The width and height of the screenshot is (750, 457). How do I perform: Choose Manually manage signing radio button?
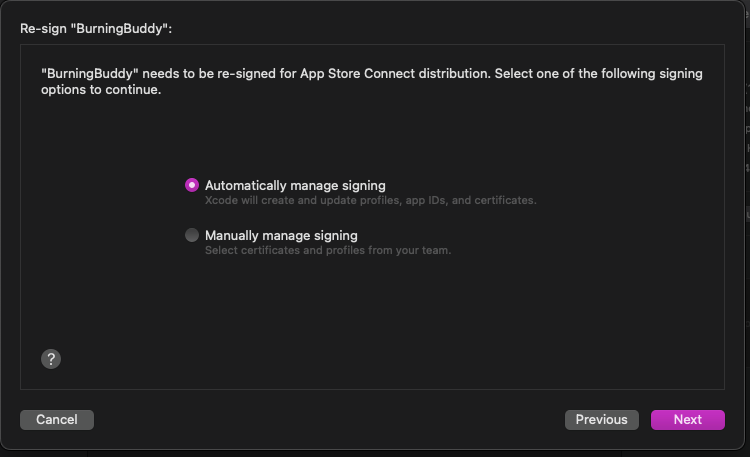click(x=192, y=235)
